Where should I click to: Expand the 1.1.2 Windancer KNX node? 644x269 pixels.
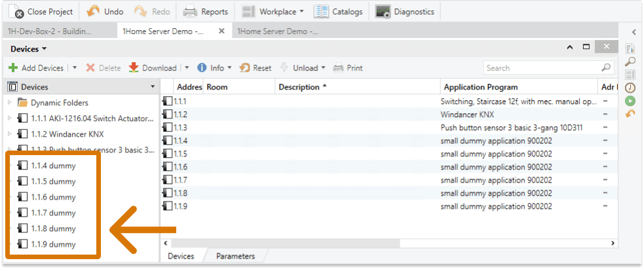[9, 134]
